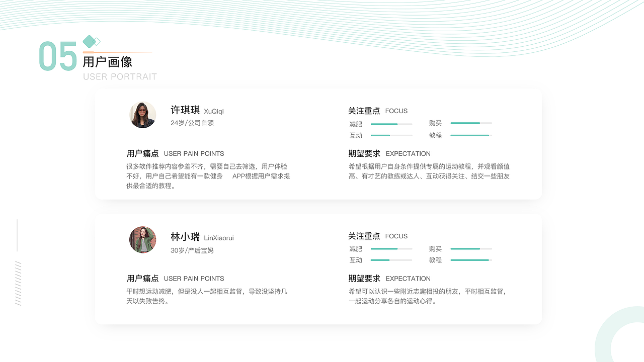Click the pain point text starting 很多软件推荐内容

(x=208, y=176)
